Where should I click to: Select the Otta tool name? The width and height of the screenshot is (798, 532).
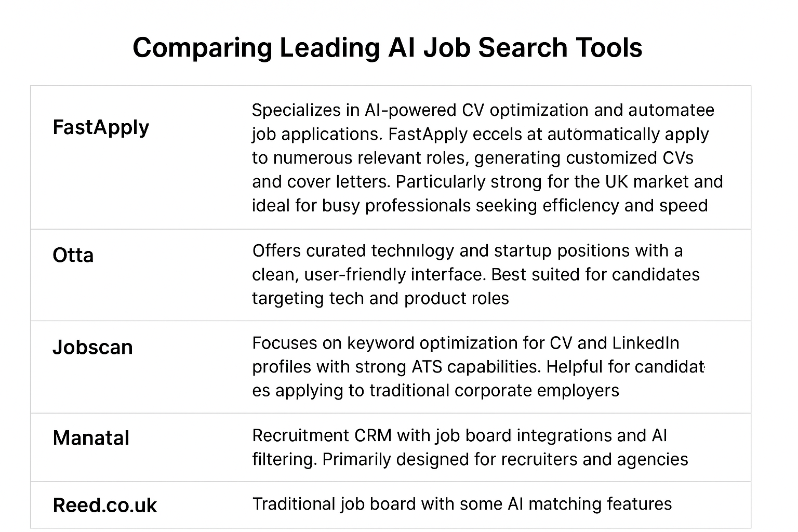[x=73, y=255]
